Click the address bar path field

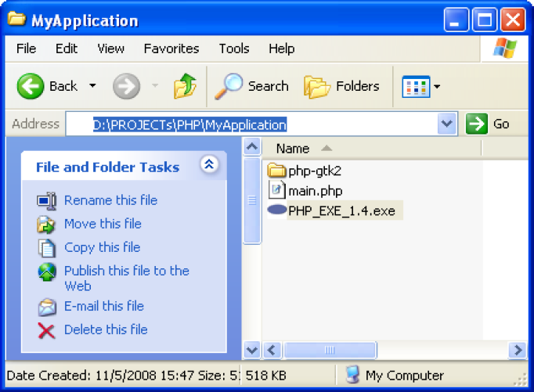(x=252, y=124)
